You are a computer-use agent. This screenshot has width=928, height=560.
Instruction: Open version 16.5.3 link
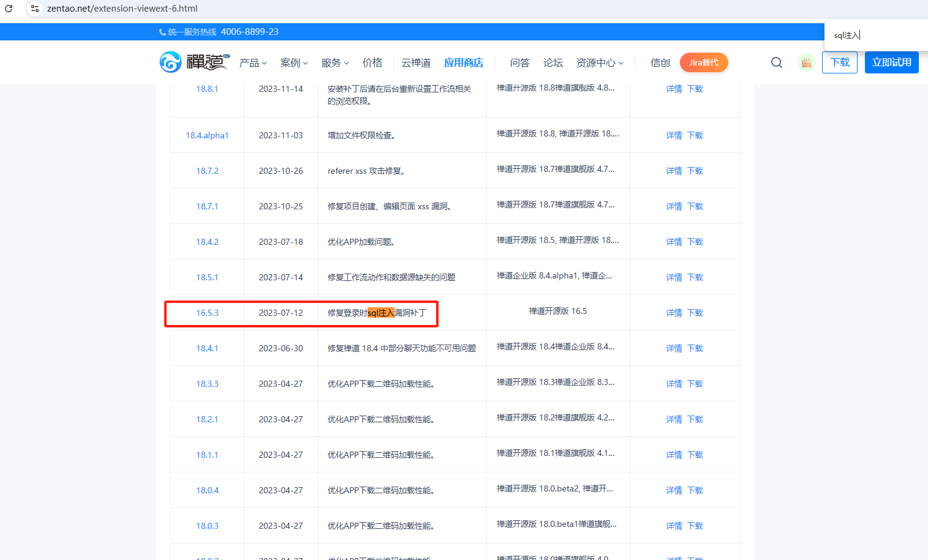tap(207, 313)
